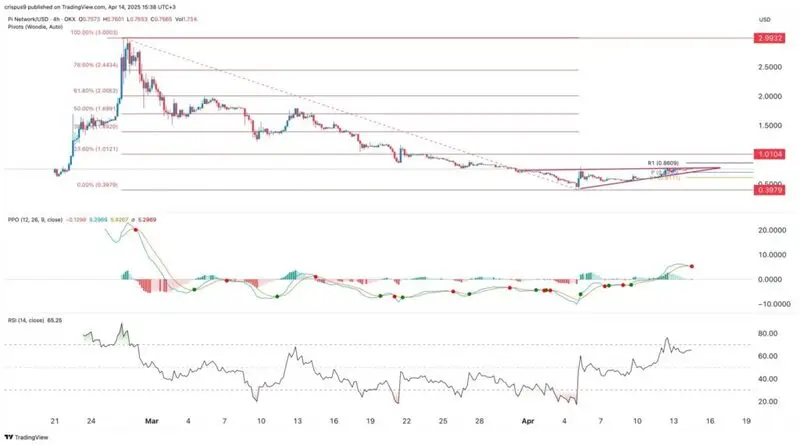Viewport: 800px width, 445px height.
Task: Click the 1.5000 price axis tick
Action: [x=769, y=126]
